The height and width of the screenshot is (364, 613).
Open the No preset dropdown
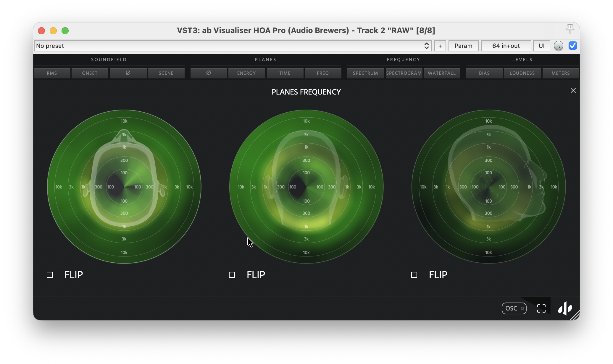click(x=233, y=46)
